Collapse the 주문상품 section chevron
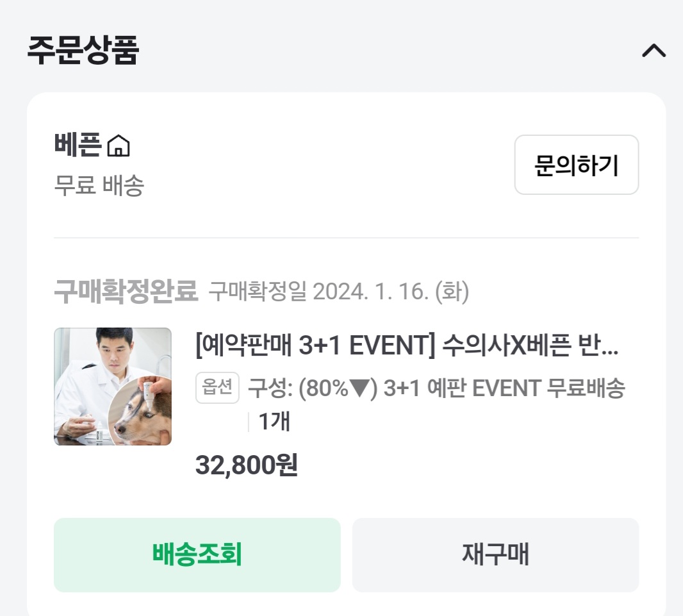The height and width of the screenshot is (616, 683). tap(653, 51)
